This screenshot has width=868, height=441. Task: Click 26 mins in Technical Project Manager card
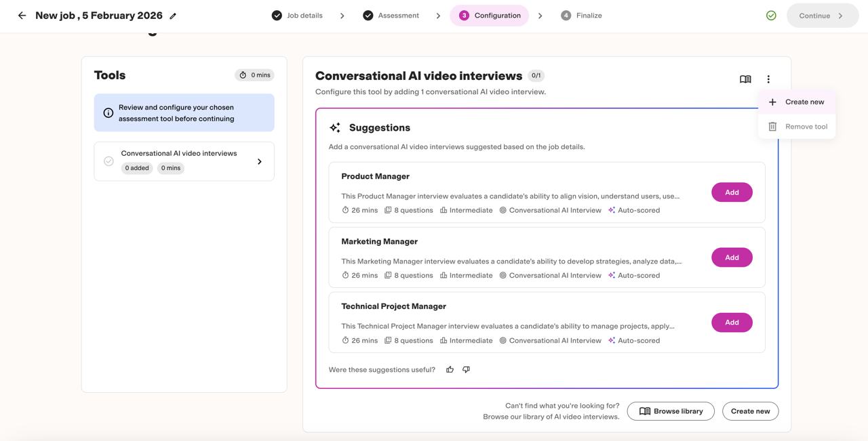coord(364,341)
